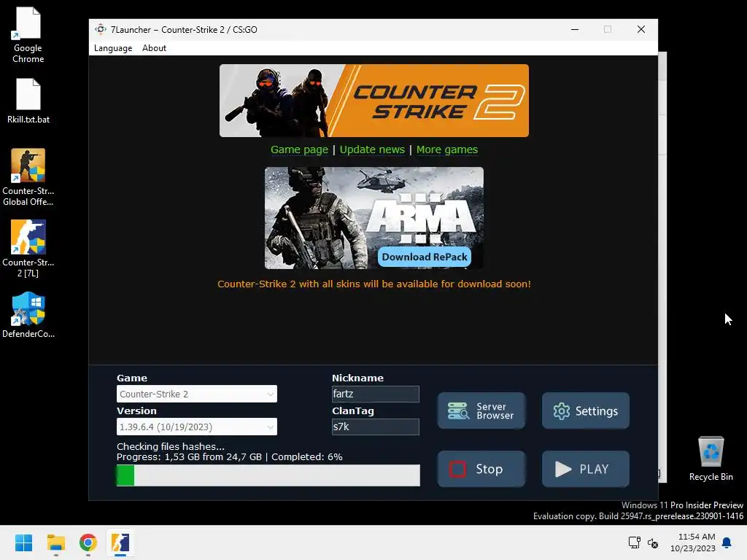Click the hash-checking progress bar
This screenshot has height=560, width=747.
268,475
